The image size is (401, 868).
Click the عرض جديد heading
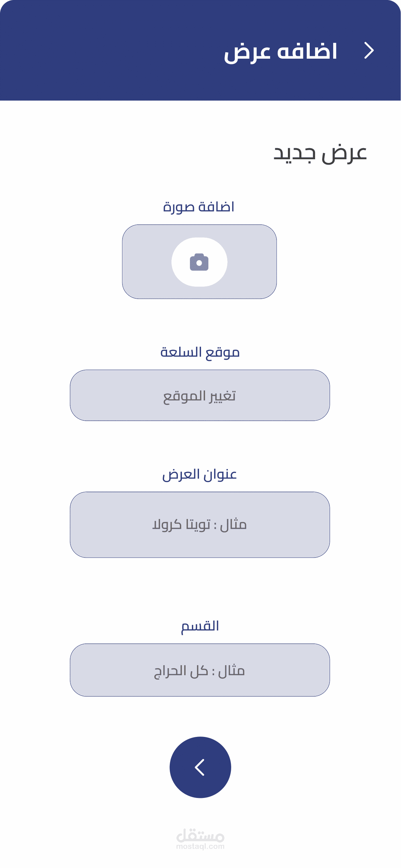coord(320,153)
